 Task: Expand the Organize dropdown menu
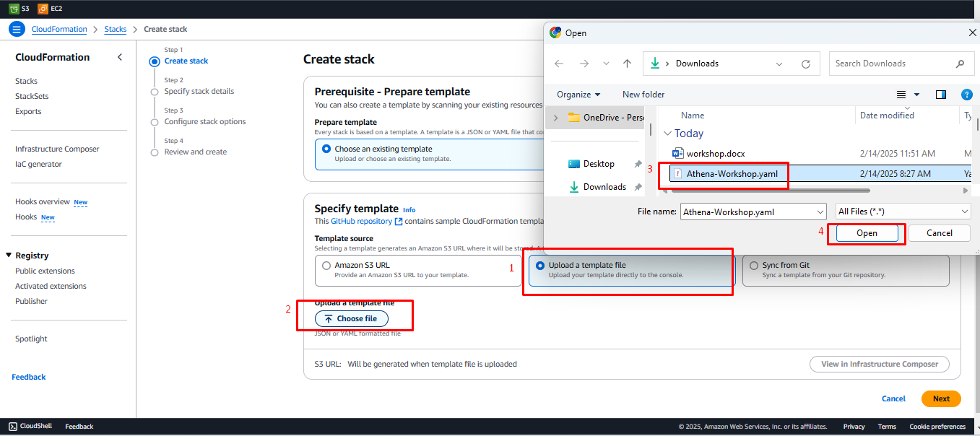(578, 95)
